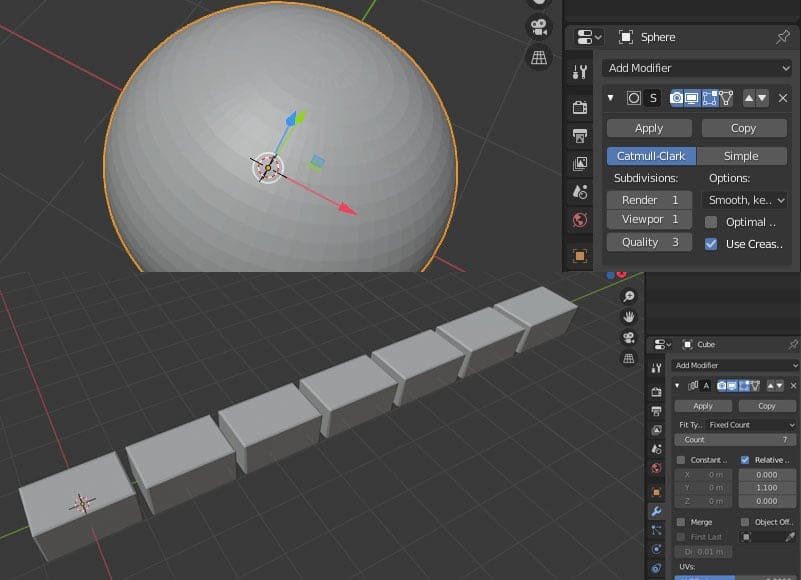Open Output properties tab in Sphere panel

579,136
